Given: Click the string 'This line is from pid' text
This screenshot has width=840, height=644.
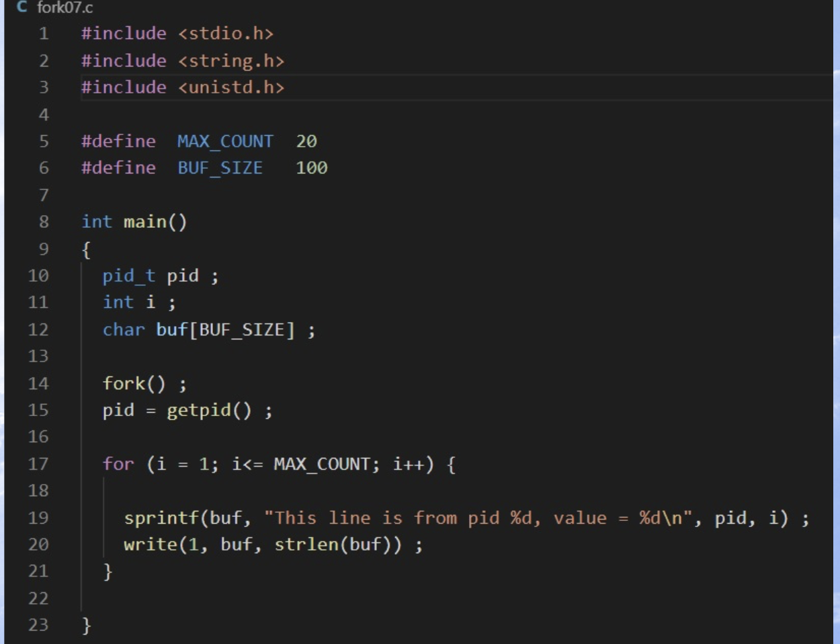Looking at the screenshot, I should [x=386, y=518].
